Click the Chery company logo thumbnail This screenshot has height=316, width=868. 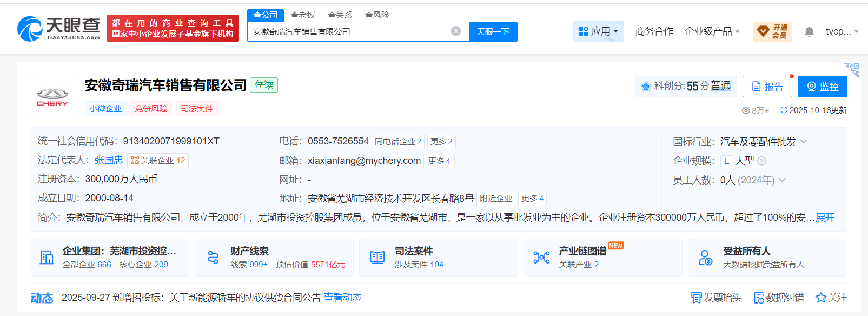tap(52, 97)
